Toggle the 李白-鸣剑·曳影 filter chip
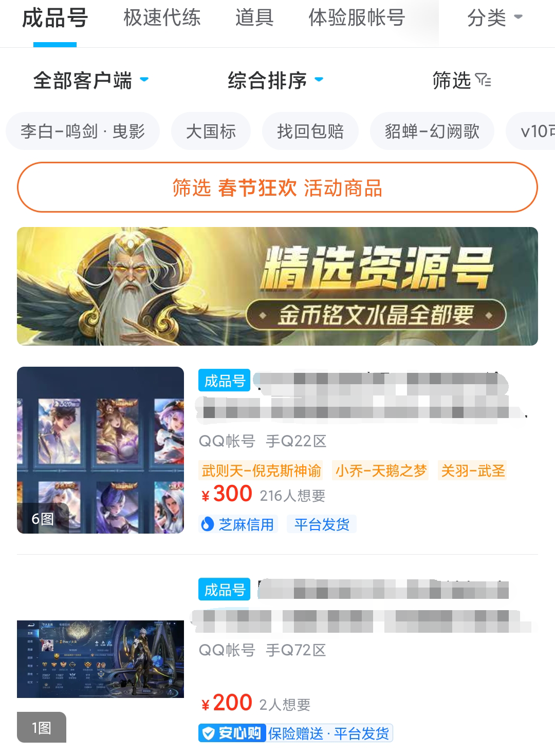Image resolution: width=555 pixels, height=756 pixels. click(83, 131)
